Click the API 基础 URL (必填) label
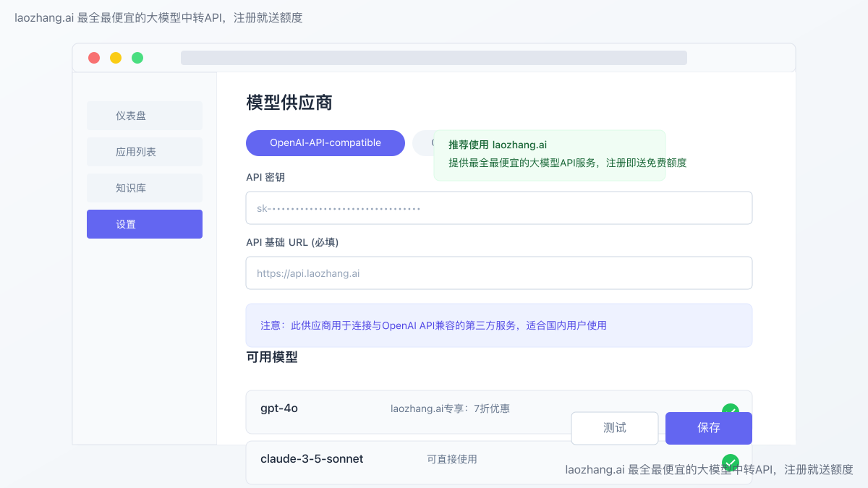The height and width of the screenshot is (488, 868). [x=292, y=242]
